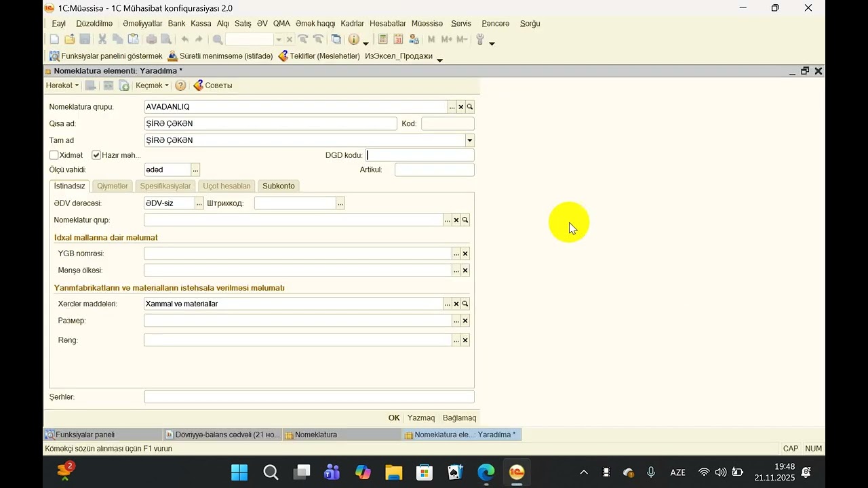Open the calendar icon in toolbar

pyautogui.click(x=398, y=39)
